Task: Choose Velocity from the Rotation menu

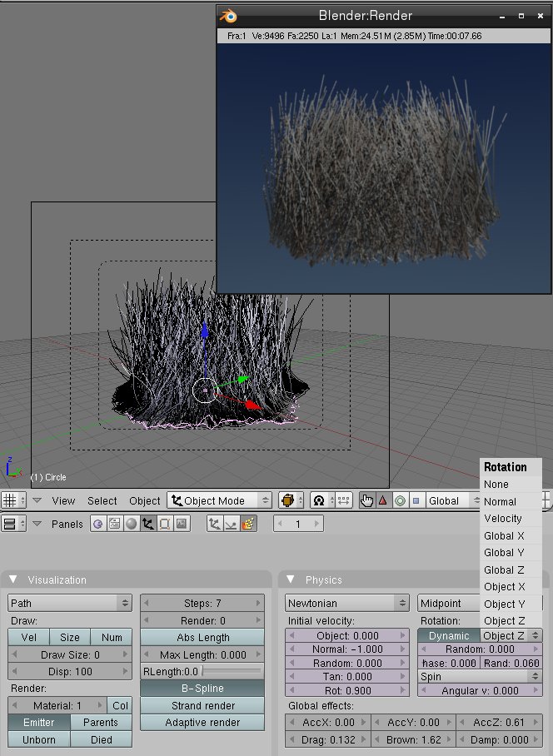Action: click(x=502, y=519)
